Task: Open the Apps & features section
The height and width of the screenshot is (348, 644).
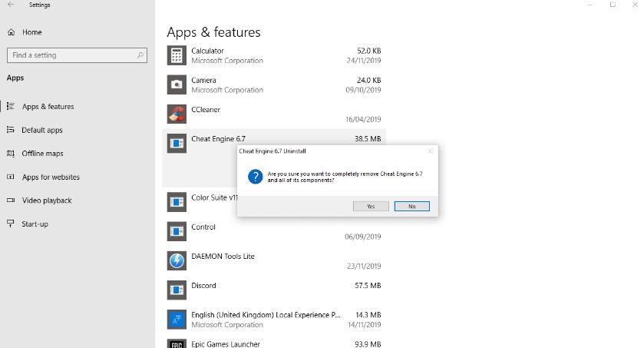Action: 48,107
